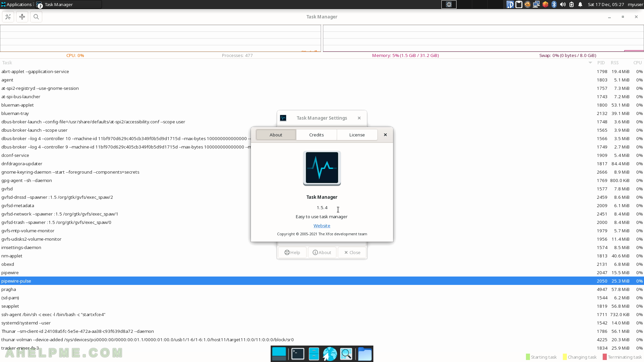Click the crosshair identify window icon

(22, 17)
